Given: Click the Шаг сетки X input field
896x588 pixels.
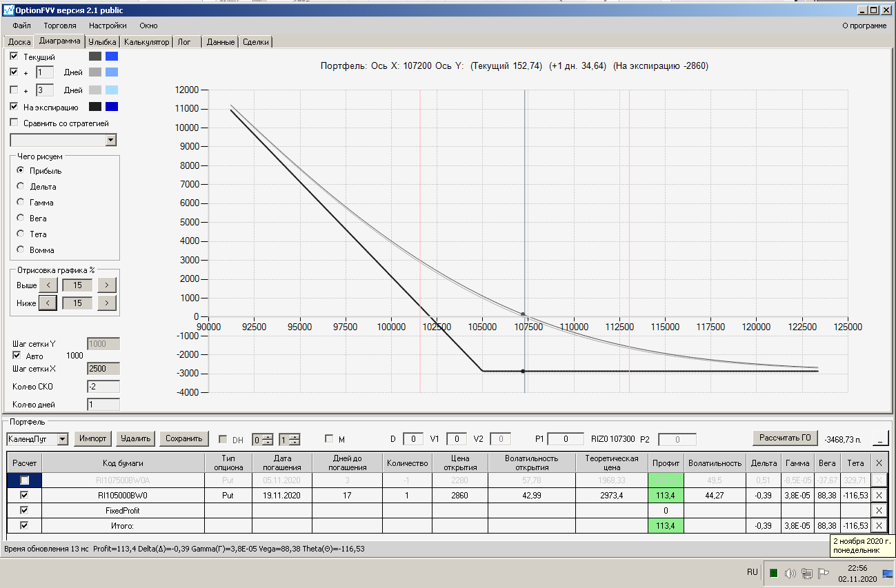Looking at the screenshot, I should pyautogui.click(x=103, y=369).
